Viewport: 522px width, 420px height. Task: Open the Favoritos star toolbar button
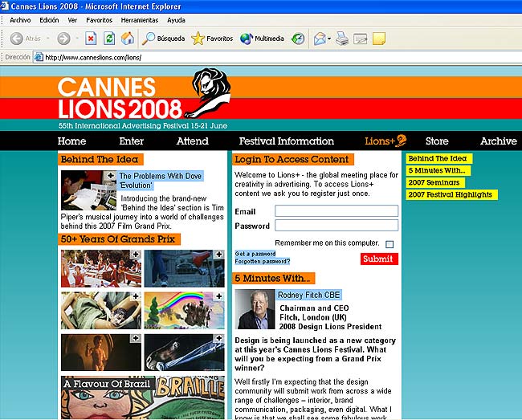click(212, 38)
